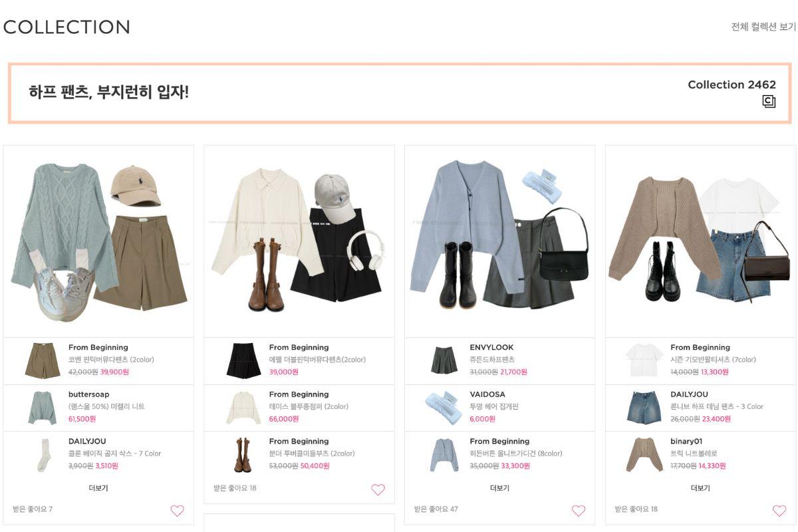Heart the blue cardigan outfit with 47 likes

(x=579, y=511)
